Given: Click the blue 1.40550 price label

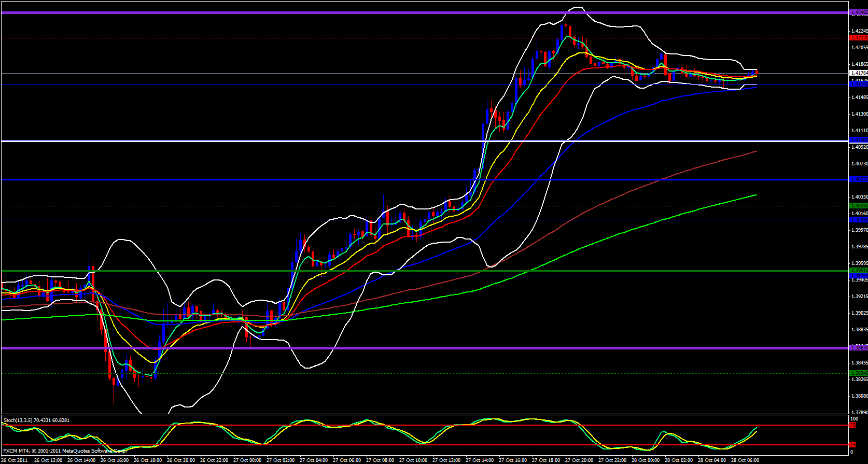Looking at the screenshot, I should [859, 179].
